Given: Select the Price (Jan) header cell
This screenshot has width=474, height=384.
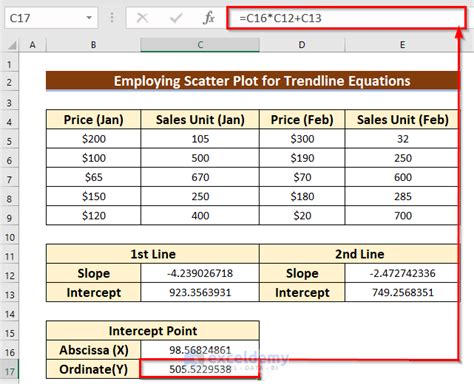Looking at the screenshot, I should pyautogui.click(x=93, y=119).
